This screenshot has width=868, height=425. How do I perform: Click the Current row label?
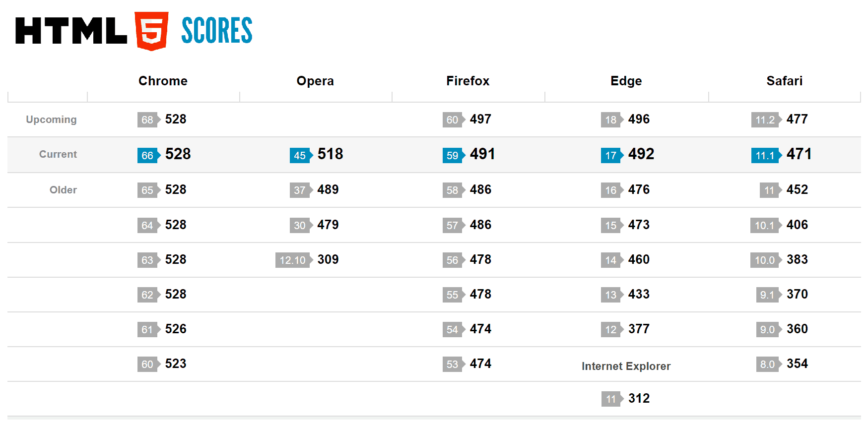pyautogui.click(x=58, y=154)
